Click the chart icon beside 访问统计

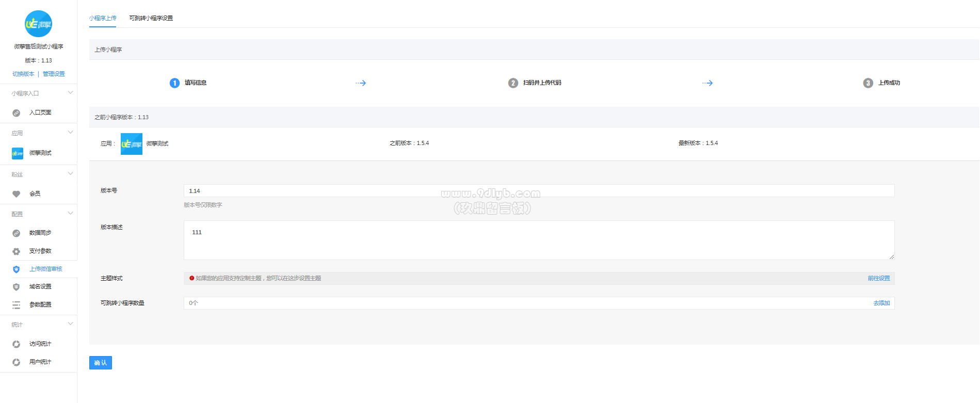pyautogui.click(x=17, y=344)
